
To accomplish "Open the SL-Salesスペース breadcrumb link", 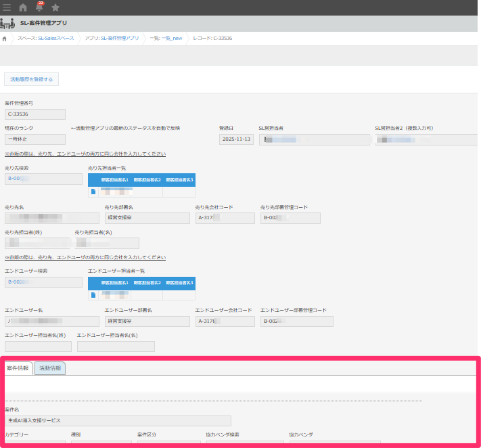I will pyautogui.click(x=46, y=39).
